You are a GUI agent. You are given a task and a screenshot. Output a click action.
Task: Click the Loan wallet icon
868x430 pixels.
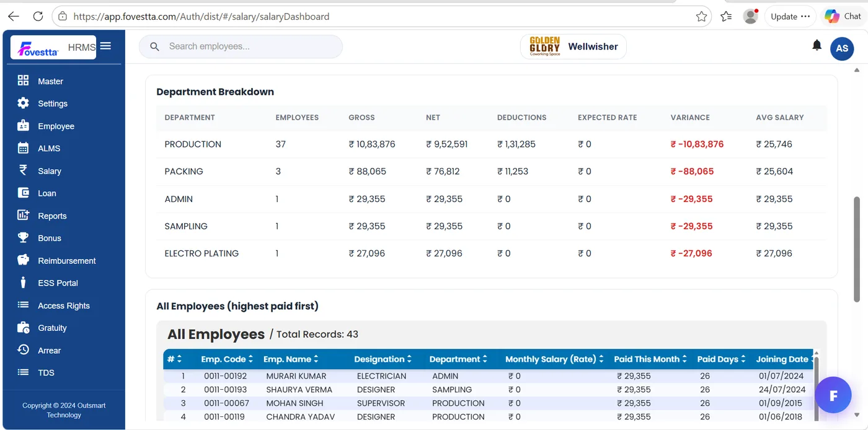pos(23,193)
